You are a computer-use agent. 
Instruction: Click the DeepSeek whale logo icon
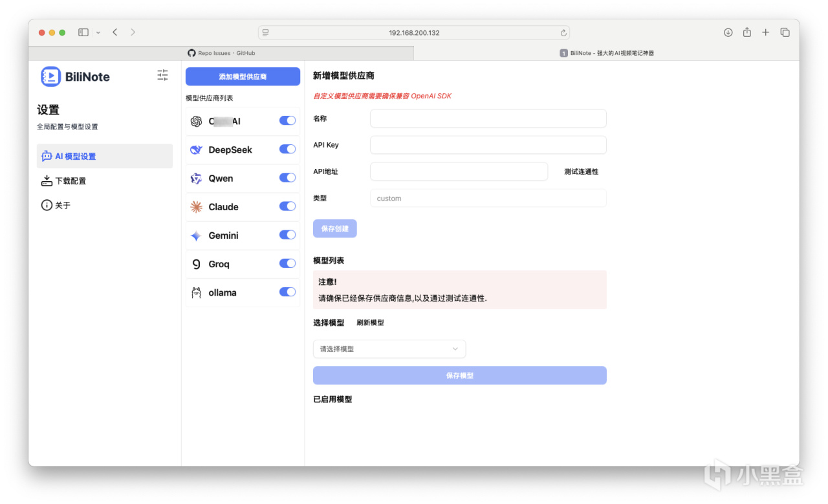coord(196,149)
